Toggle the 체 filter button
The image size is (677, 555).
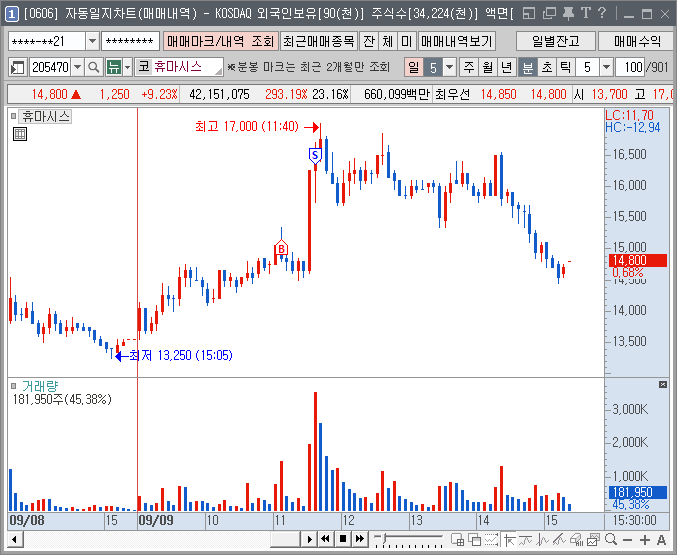[387, 41]
